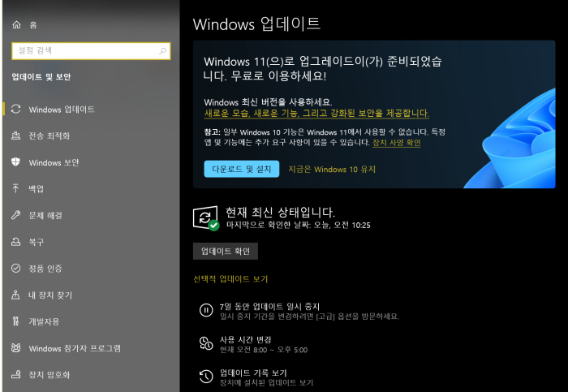Click the 개발자용 tools icon
Screen dimensions: 568x392
pos(15,321)
